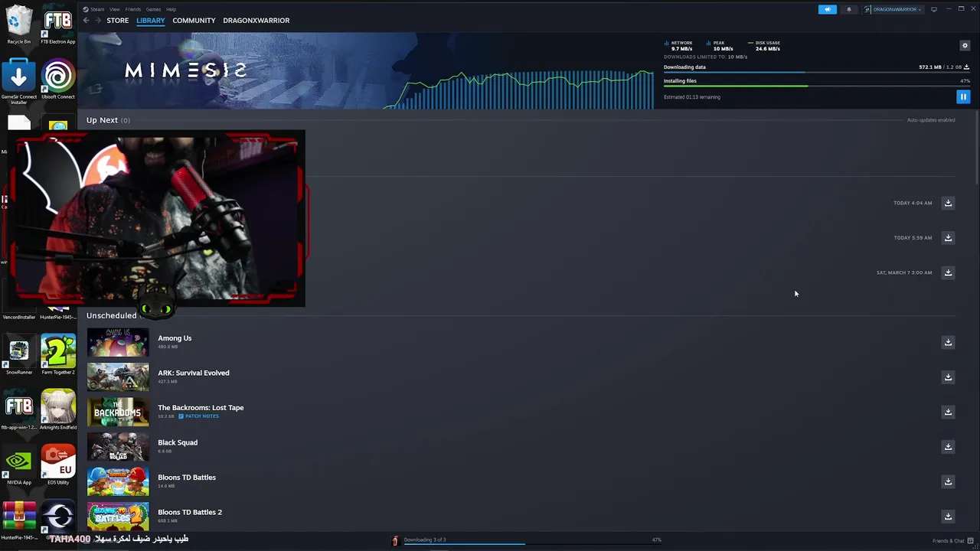Click the bottom Downloading 3 of 3 status
The height and width of the screenshot is (551, 980).
[425, 540]
